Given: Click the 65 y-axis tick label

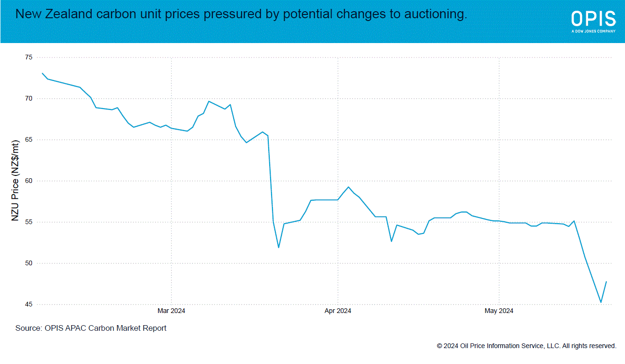Looking at the screenshot, I should coord(29,139).
